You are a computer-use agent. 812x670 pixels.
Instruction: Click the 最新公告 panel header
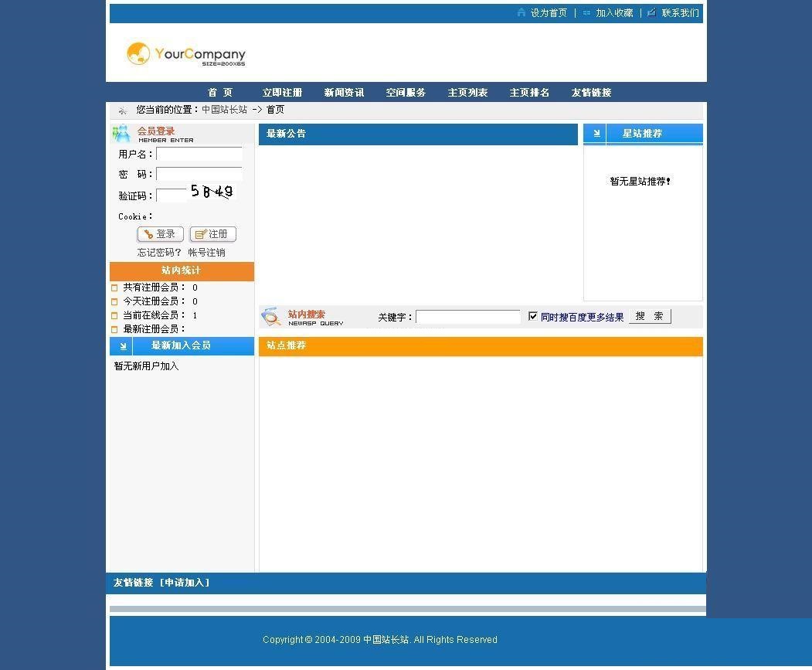[x=418, y=134]
